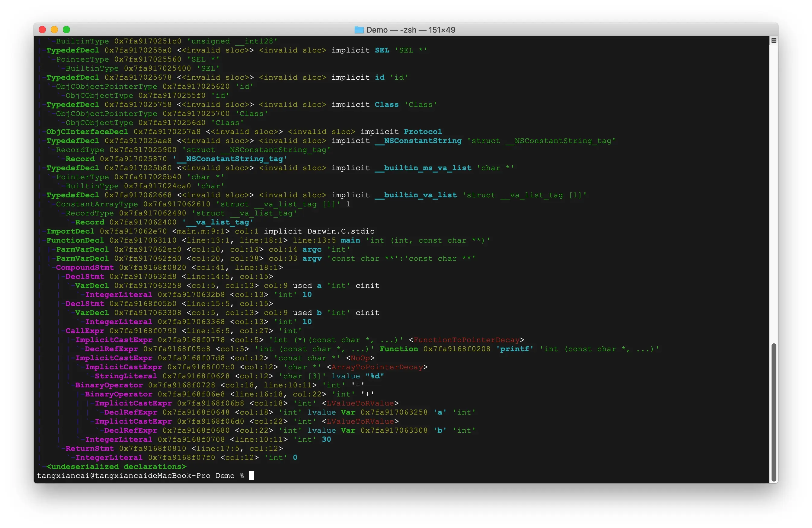This screenshot has height=528, width=812.
Task: Click the ObjCInterfaceDecl Protocol line
Action: [x=87, y=132]
